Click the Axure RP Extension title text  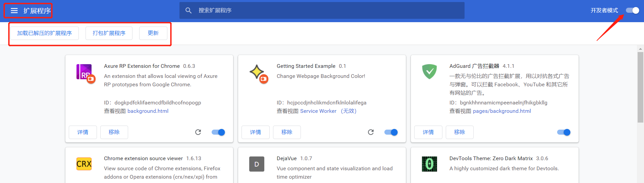coord(142,66)
